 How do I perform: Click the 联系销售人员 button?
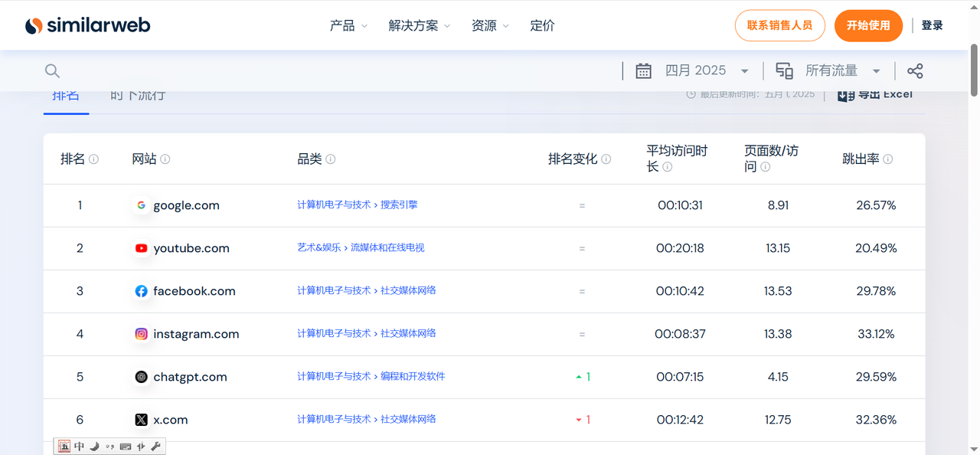(780, 25)
